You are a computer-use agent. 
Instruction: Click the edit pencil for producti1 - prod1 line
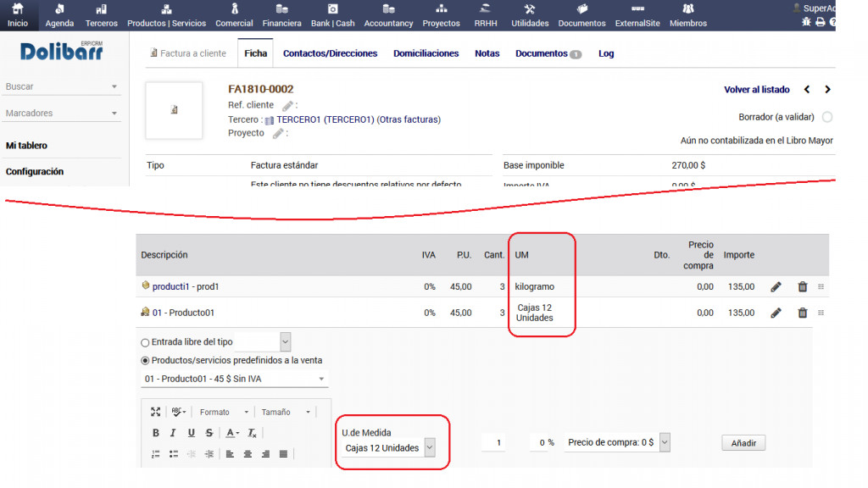[776, 287]
